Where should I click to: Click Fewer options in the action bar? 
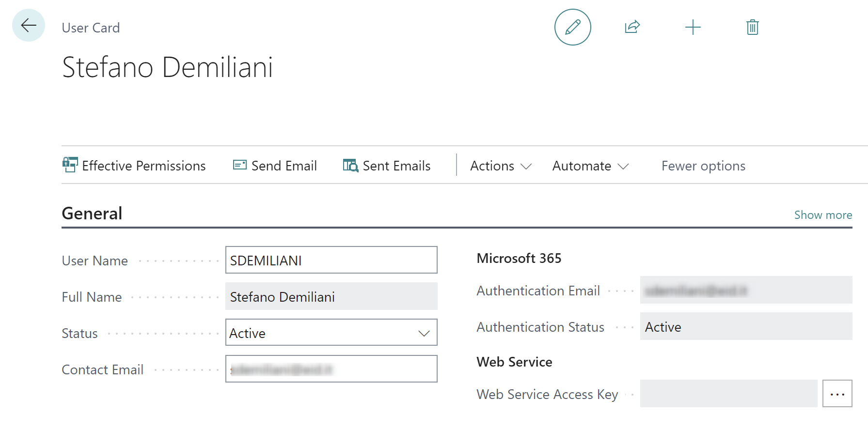(703, 166)
